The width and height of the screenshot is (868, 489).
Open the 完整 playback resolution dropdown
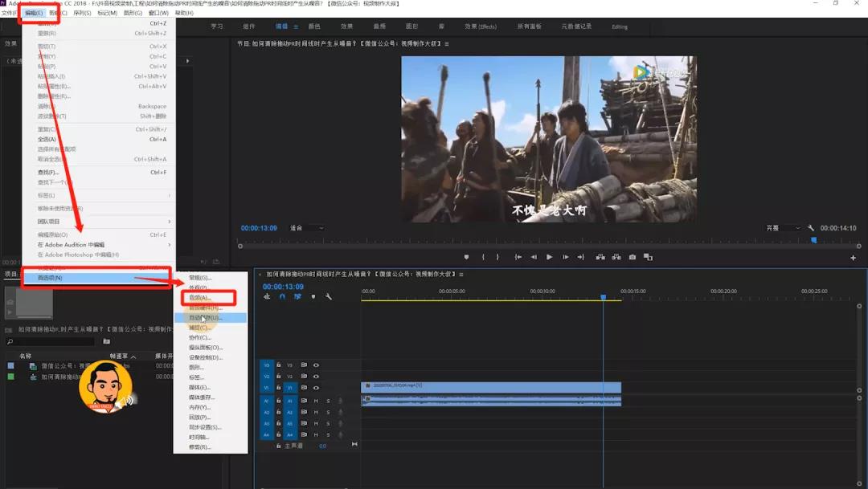(784, 228)
